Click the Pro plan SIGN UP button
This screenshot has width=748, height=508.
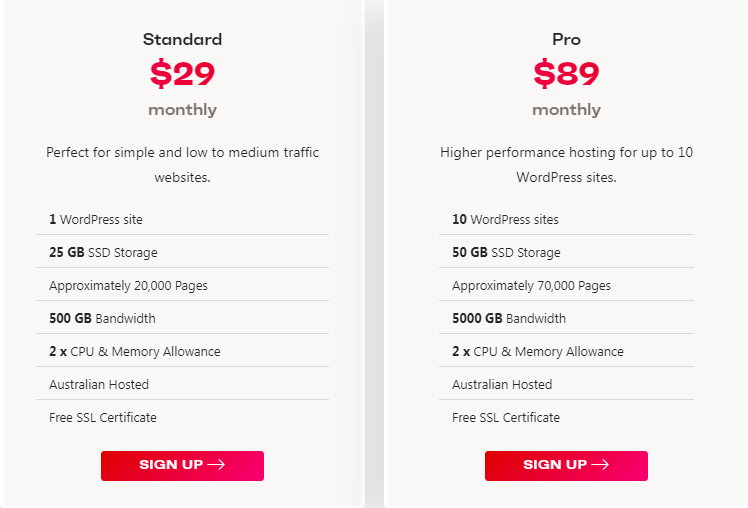[566, 466]
